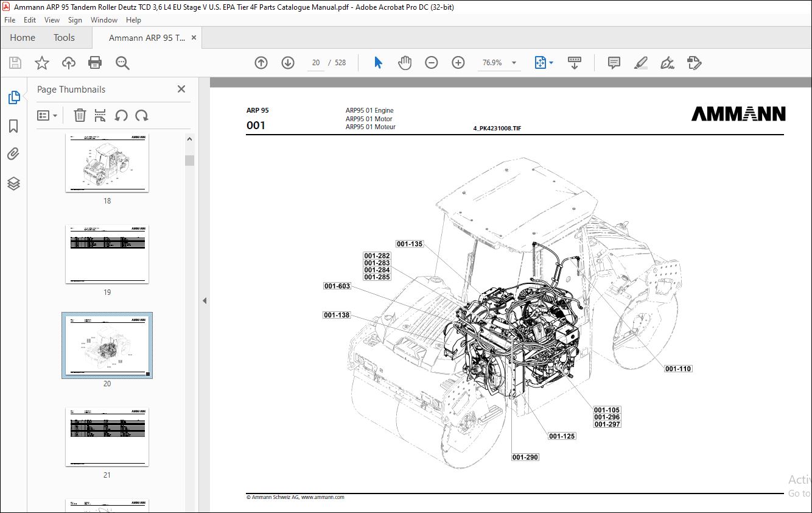Select page 20 thumbnail
The height and width of the screenshot is (513, 812).
point(107,345)
